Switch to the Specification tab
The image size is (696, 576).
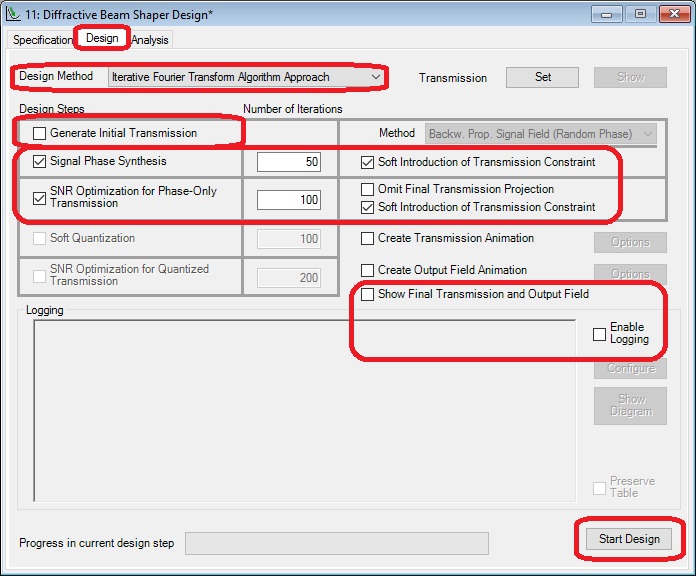click(42, 40)
